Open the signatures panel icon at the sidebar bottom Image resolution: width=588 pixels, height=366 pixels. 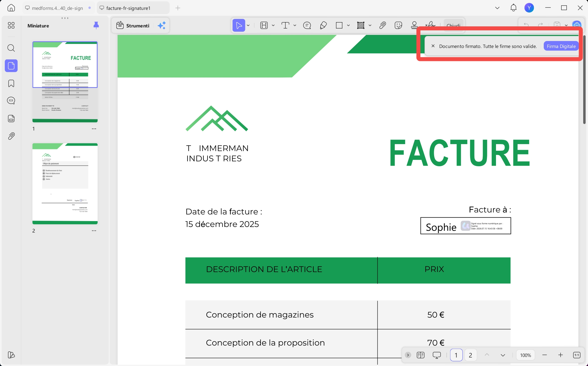11,355
